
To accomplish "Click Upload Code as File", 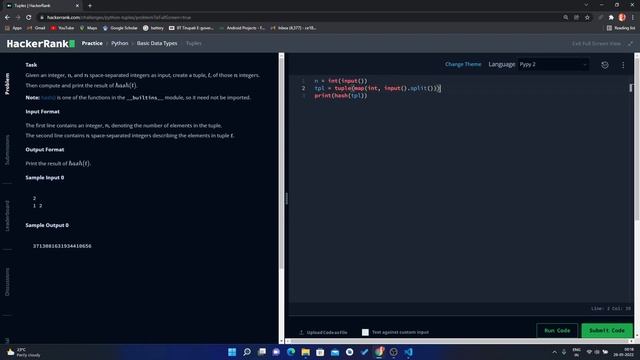I will 323,332.
